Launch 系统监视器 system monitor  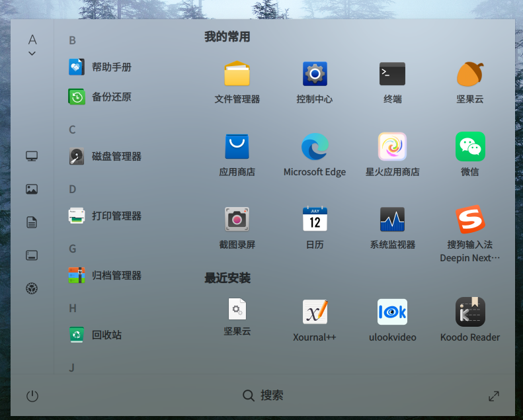tap(392, 228)
